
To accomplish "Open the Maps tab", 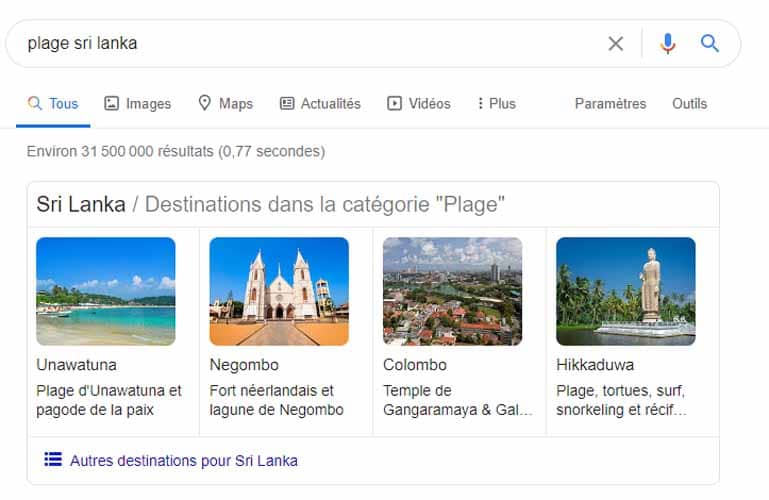I will (x=225, y=103).
